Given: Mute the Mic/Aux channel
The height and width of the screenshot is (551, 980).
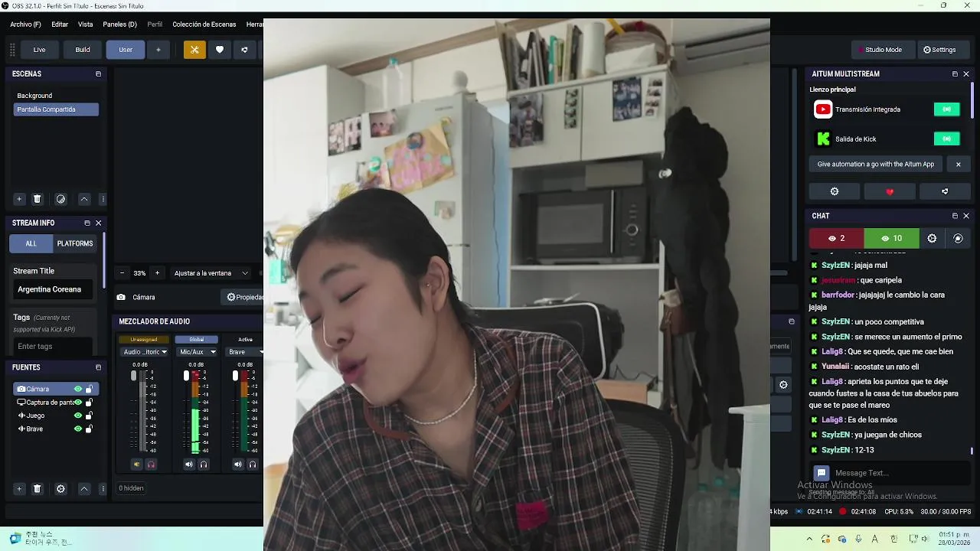Looking at the screenshot, I should (x=189, y=465).
